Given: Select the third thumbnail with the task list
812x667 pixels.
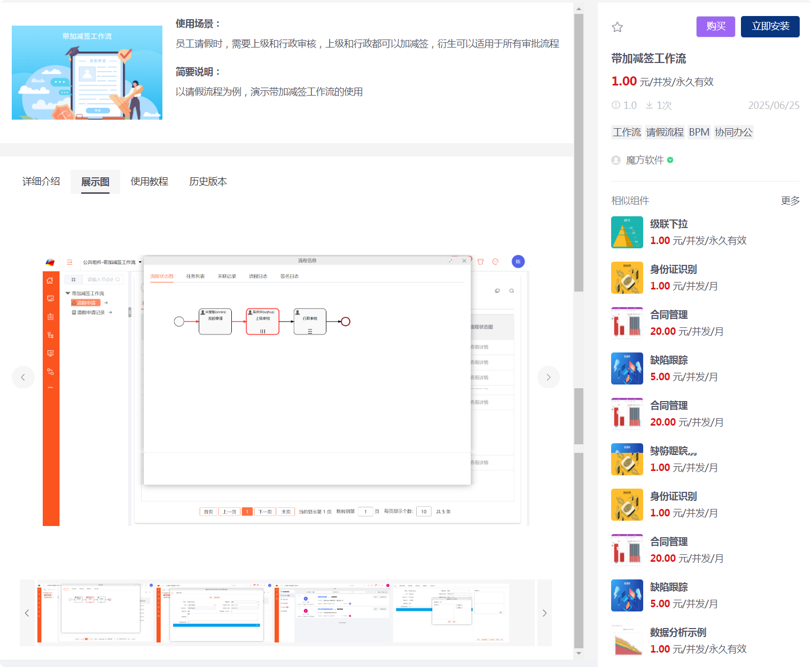Looking at the screenshot, I should pyautogui.click(x=332, y=613).
